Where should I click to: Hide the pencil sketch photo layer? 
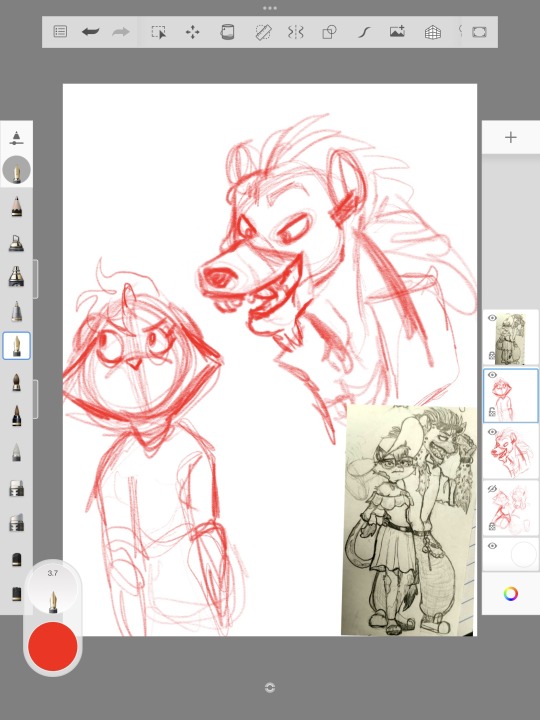point(492,318)
